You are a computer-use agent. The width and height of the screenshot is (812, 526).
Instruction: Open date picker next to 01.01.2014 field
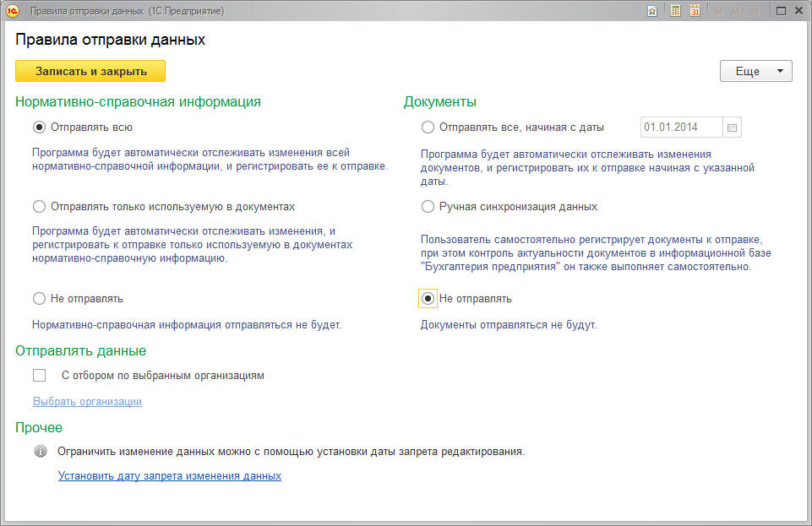733,127
